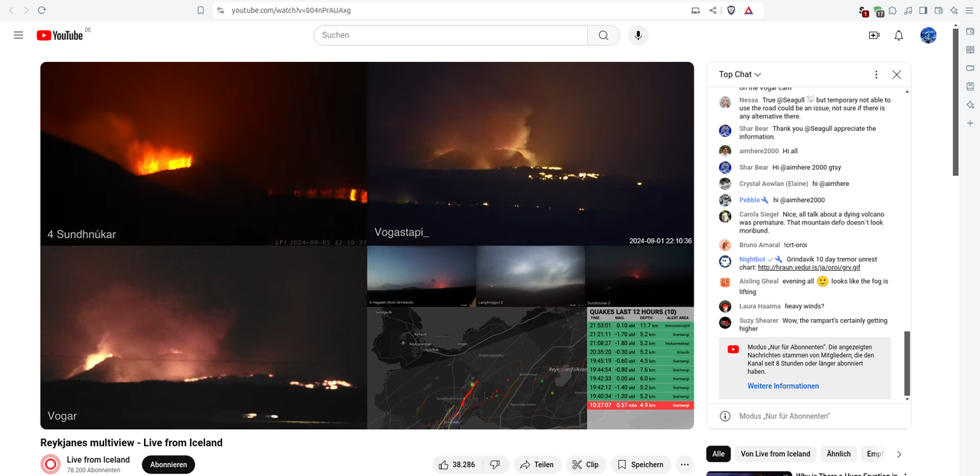Click Weitere Informationen link
Image resolution: width=980 pixels, height=476 pixels.
tap(783, 386)
